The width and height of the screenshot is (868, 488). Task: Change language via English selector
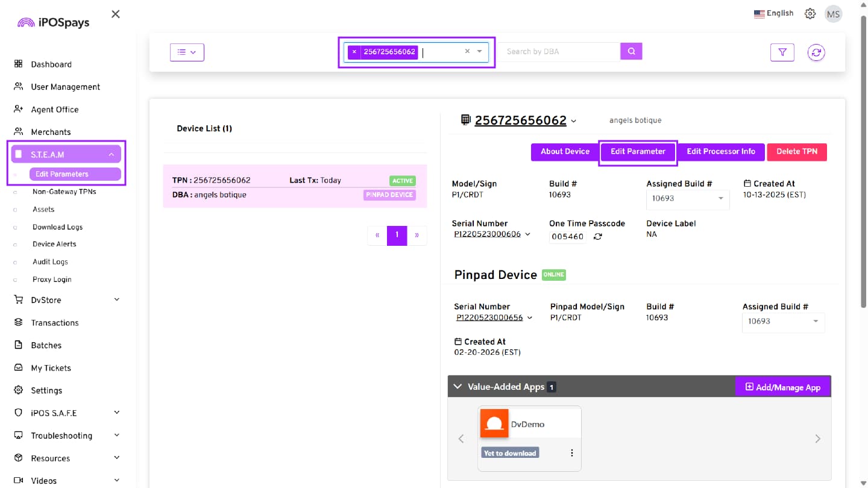coord(773,13)
